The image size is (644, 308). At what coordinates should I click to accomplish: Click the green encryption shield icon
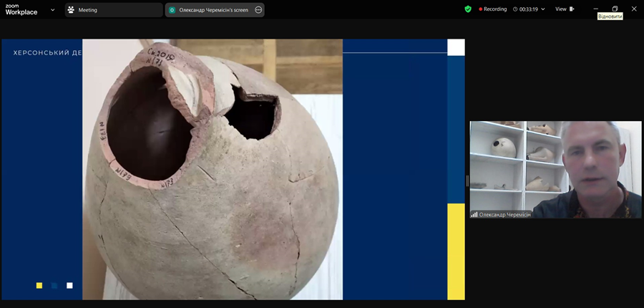(468, 9)
